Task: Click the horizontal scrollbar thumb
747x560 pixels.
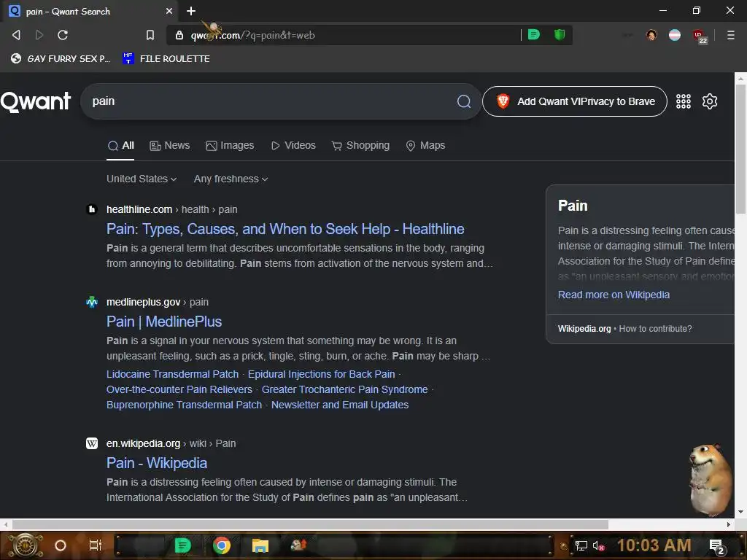Action: pyautogui.click(x=310, y=524)
